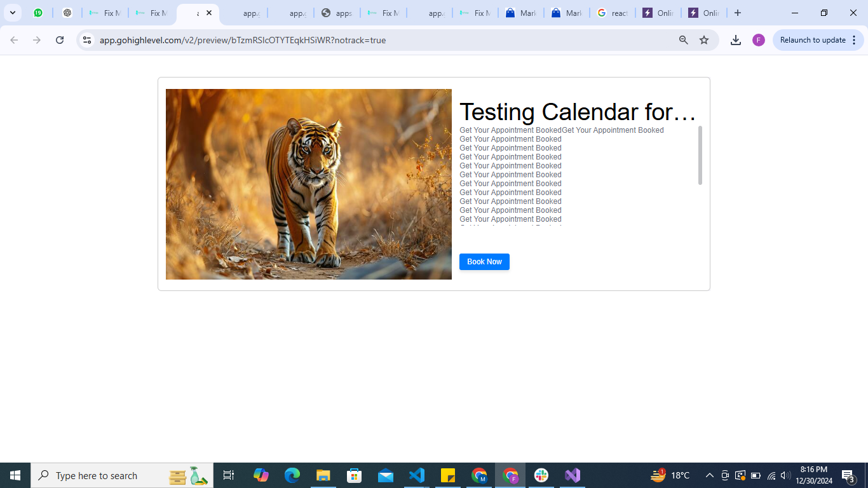This screenshot has width=868, height=488.
Task: Bookmark the page using the star icon
Action: click(x=704, y=39)
